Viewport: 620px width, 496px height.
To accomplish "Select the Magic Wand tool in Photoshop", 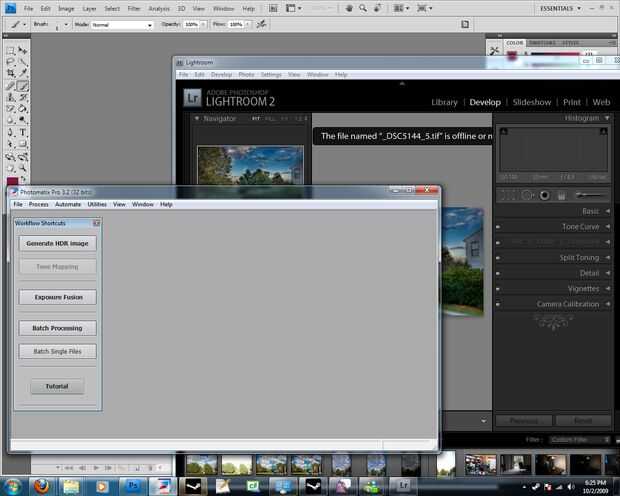I will pyautogui.click(x=23, y=62).
